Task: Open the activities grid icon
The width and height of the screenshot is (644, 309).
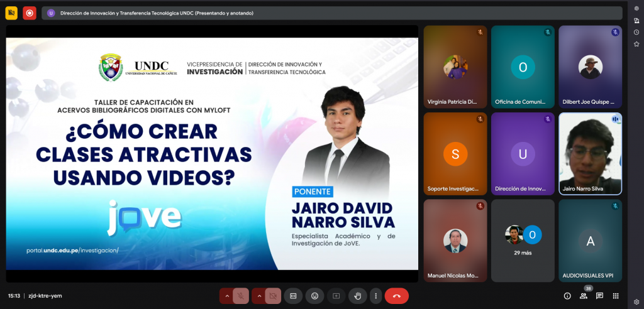Action: coord(616,296)
